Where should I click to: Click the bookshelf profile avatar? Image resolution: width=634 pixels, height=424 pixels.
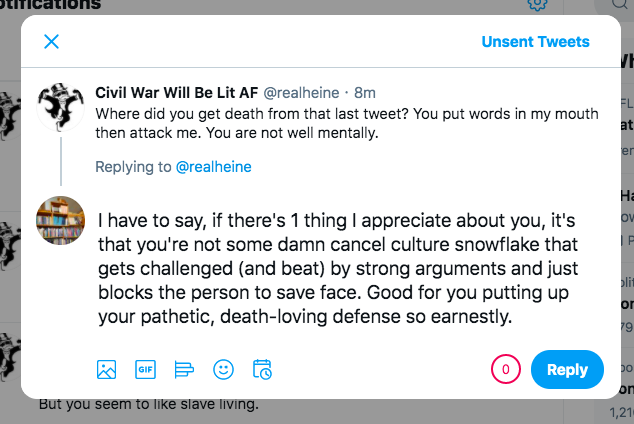tap(61, 220)
